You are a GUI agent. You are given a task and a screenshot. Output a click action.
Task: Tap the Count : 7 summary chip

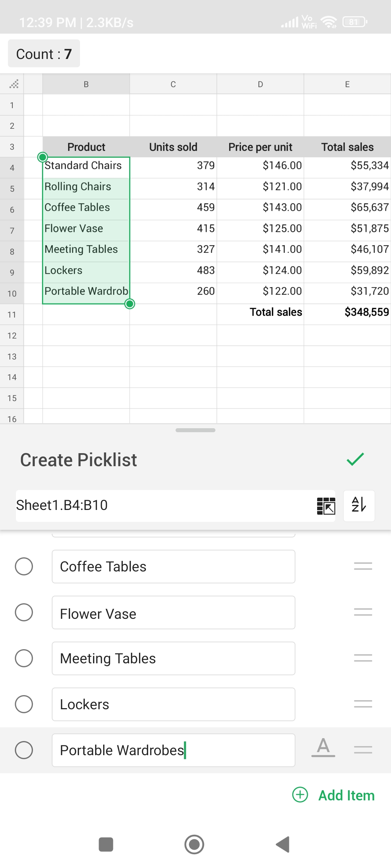click(44, 54)
